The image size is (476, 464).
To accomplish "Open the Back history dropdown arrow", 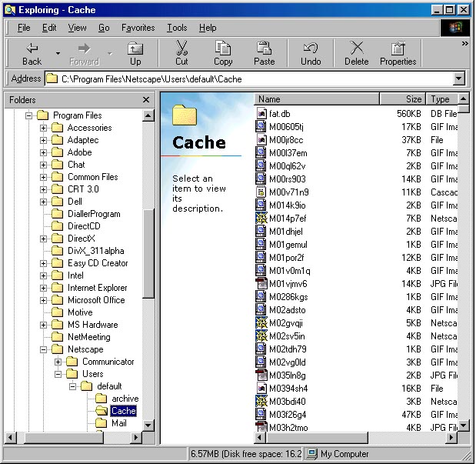I will pos(58,54).
